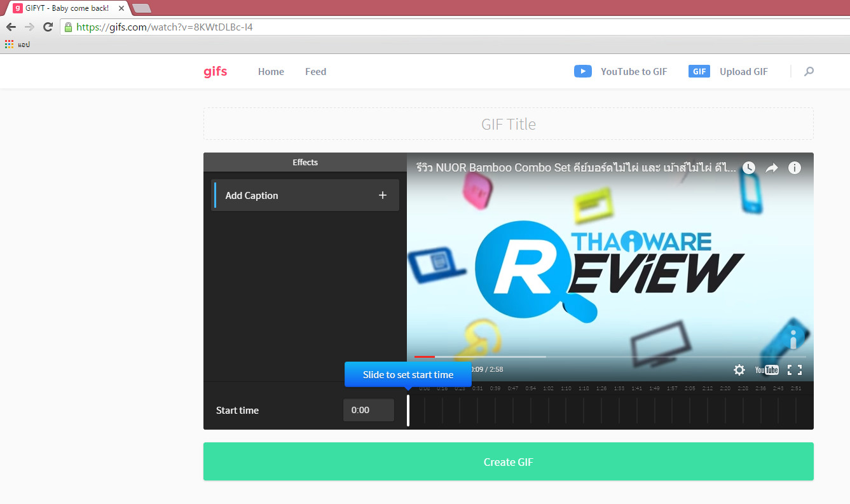Select the Effects panel header
The width and height of the screenshot is (850, 504).
[x=305, y=162]
